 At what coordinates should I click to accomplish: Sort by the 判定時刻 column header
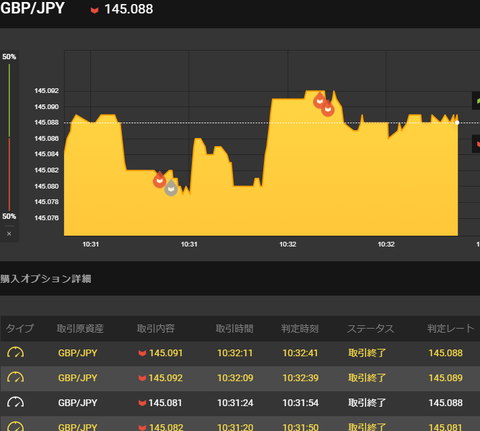pyautogui.click(x=300, y=329)
